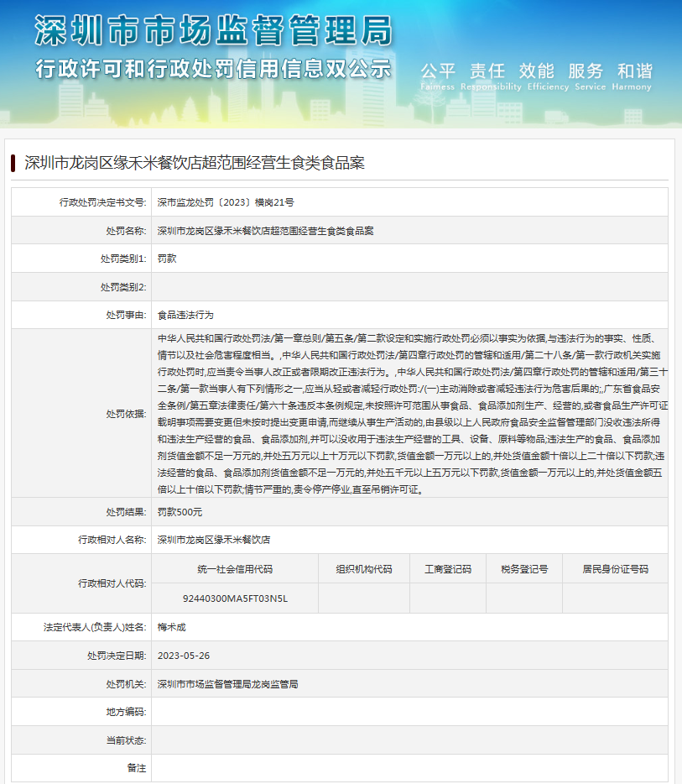The width and height of the screenshot is (682, 784).
Task: Click the 行政许可和行政处罚信用信息双公示 subtitle
Action: [x=213, y=69]
